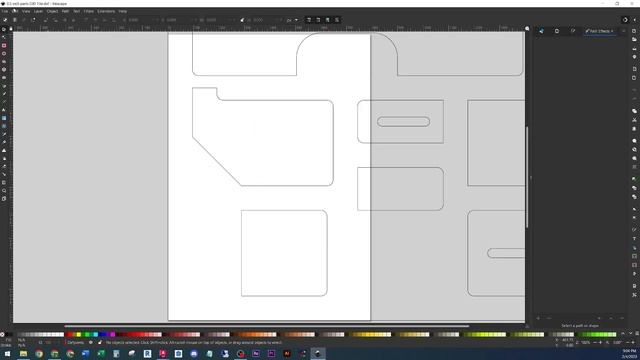Click the Zoom to drawing icon
The width and height of the screenshot is (640, 360).
tap(634, 149)
